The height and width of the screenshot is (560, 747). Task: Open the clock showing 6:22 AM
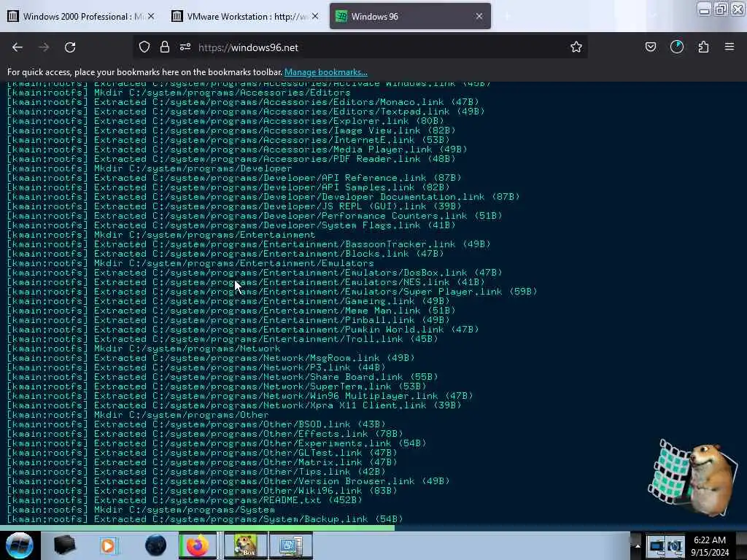tap(710, 545)
